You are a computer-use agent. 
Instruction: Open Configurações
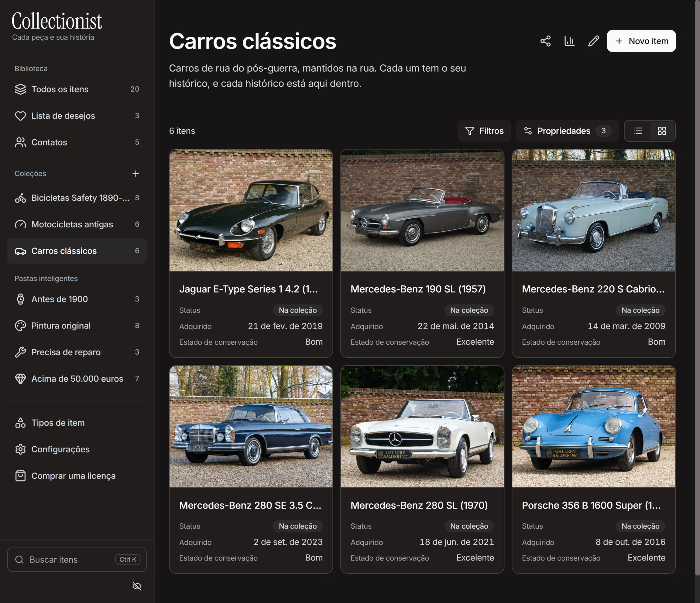[77, 449]
